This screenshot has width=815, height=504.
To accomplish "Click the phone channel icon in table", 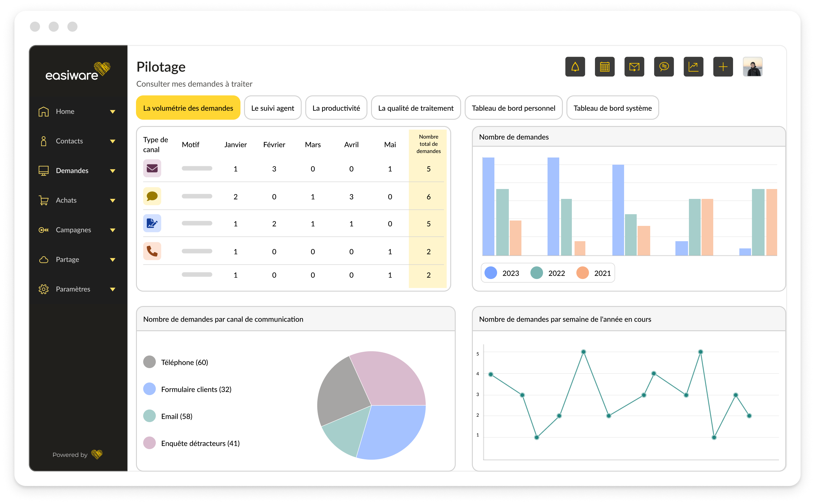I will 152,251.
